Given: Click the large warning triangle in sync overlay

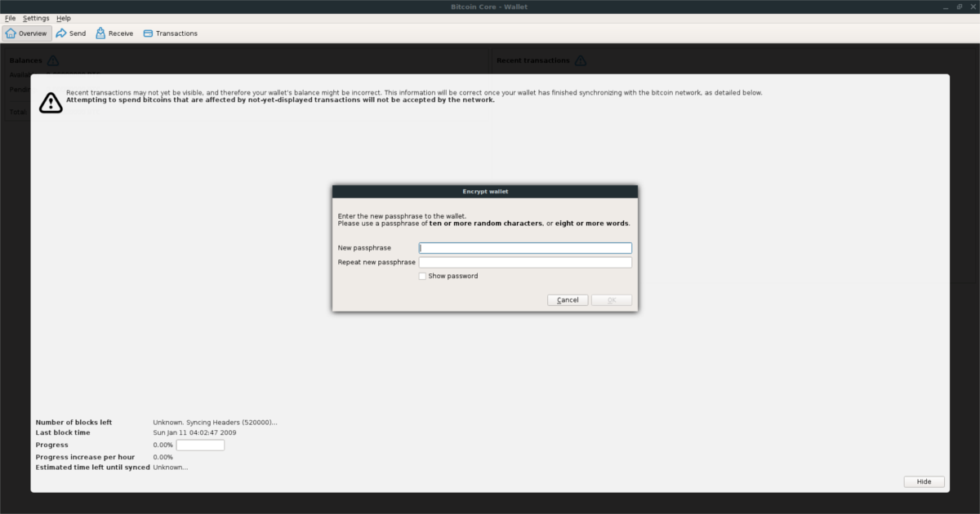Looking at the screenshot, I should (x=51, y=102).
